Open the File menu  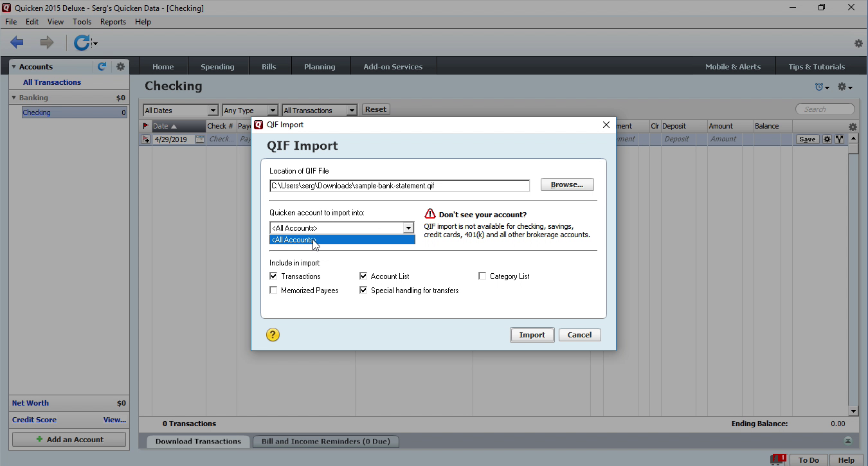[x=11, y=22]
